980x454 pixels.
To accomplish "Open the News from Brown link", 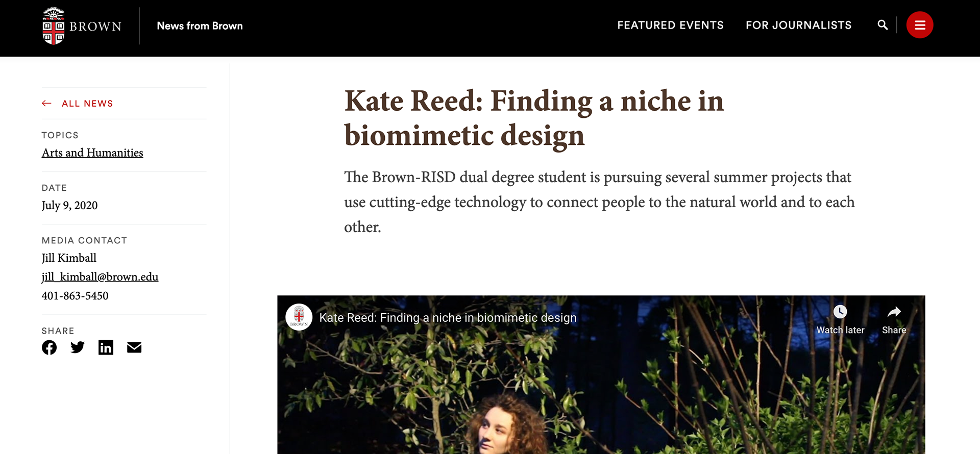I will pos(200,26).
